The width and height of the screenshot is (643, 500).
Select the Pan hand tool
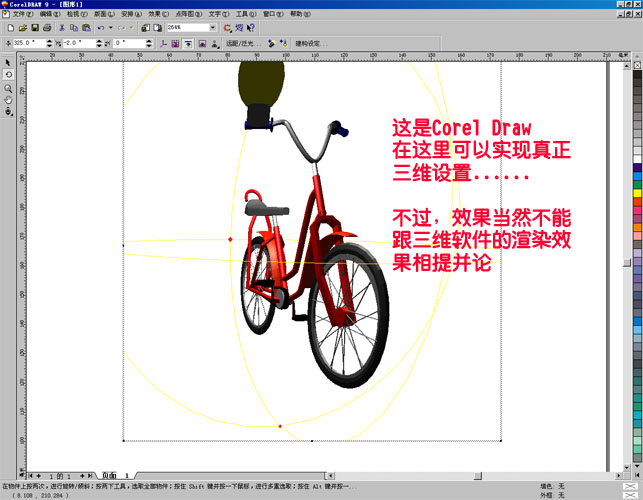(8, 100)
